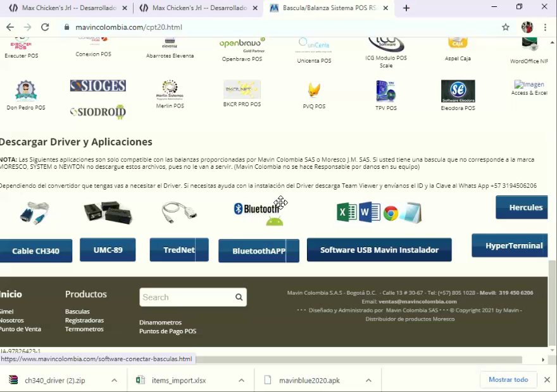Click the Don Pedro POS logo
557x392 pixels.
click(x=25, y=91)
